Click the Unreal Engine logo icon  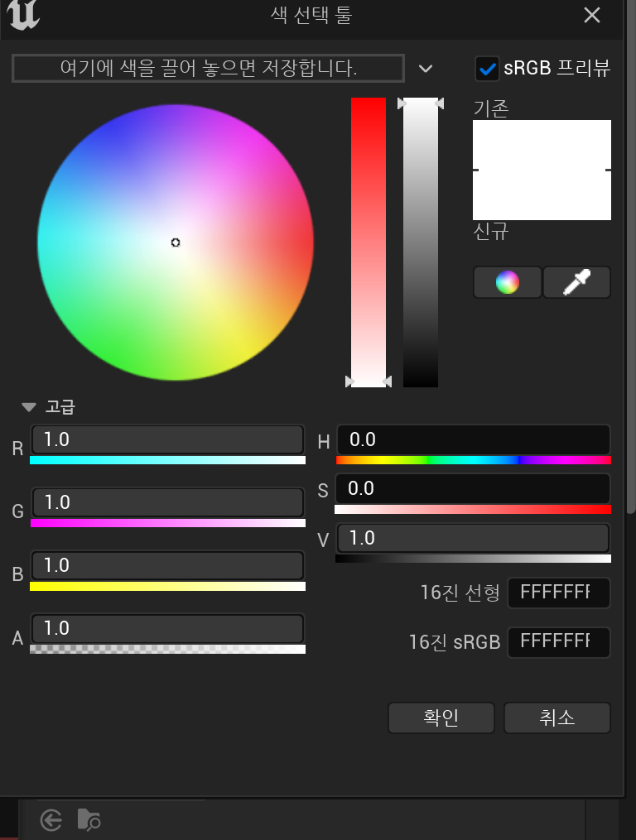[23, 14]
